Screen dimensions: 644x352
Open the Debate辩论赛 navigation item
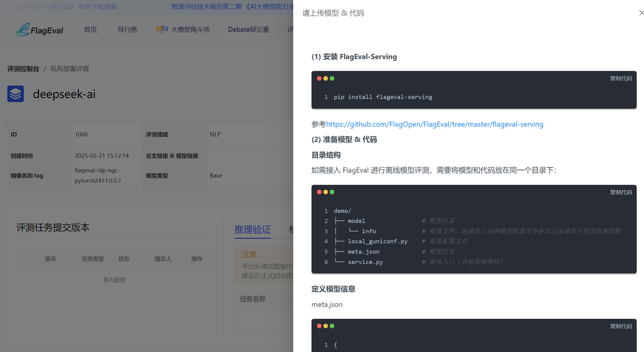248,30
